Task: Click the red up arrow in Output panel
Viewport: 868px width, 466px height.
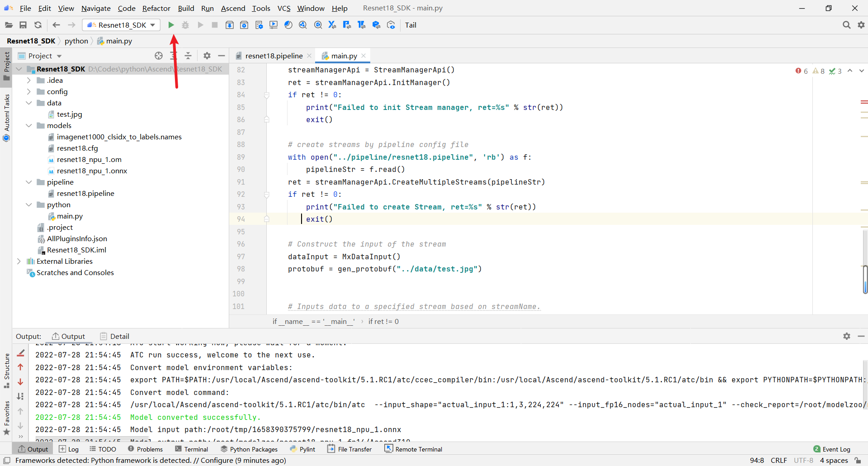Action: (x=20, y=367)
